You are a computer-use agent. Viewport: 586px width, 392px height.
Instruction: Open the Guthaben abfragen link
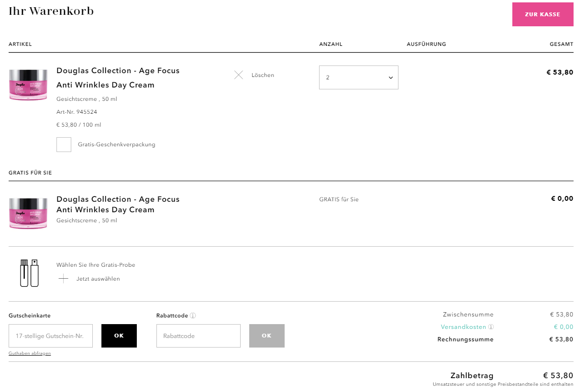click(30, 353)
